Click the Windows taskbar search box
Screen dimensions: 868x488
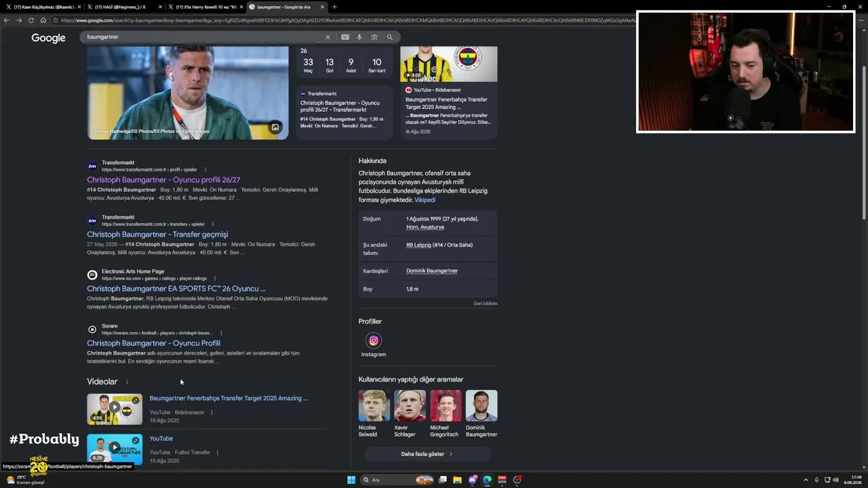[x=397, y=480]
